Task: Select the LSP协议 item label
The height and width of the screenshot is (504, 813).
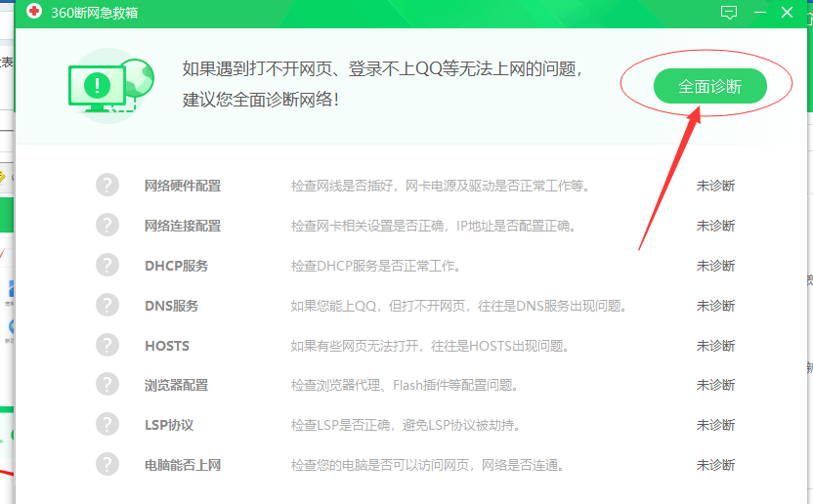Action: 169,425
